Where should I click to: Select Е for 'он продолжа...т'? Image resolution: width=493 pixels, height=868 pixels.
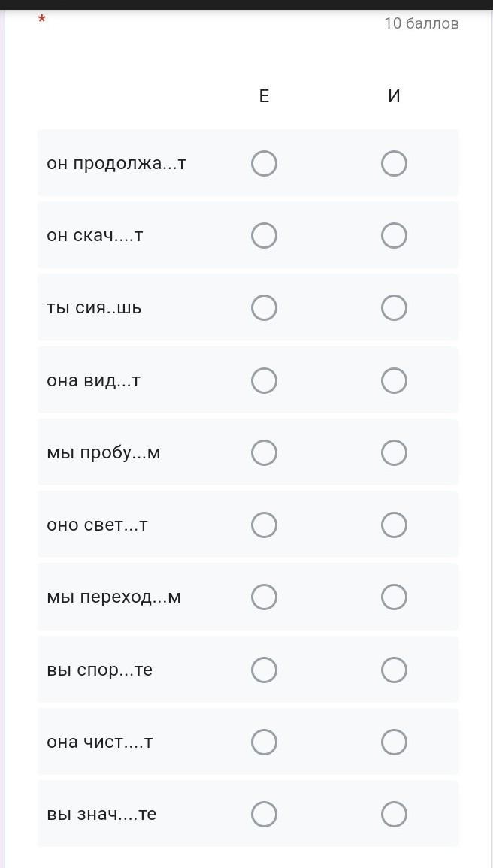264,163
